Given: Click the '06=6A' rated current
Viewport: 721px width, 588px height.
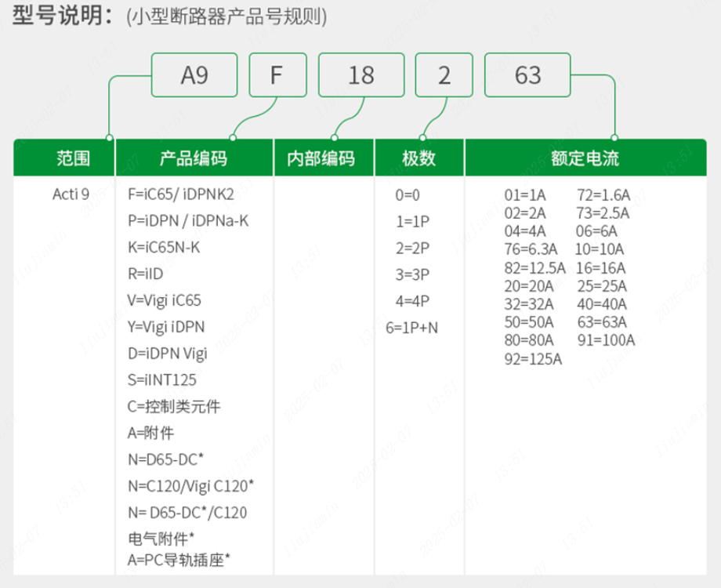Looking at the screenshot, I should pos(596,231).
